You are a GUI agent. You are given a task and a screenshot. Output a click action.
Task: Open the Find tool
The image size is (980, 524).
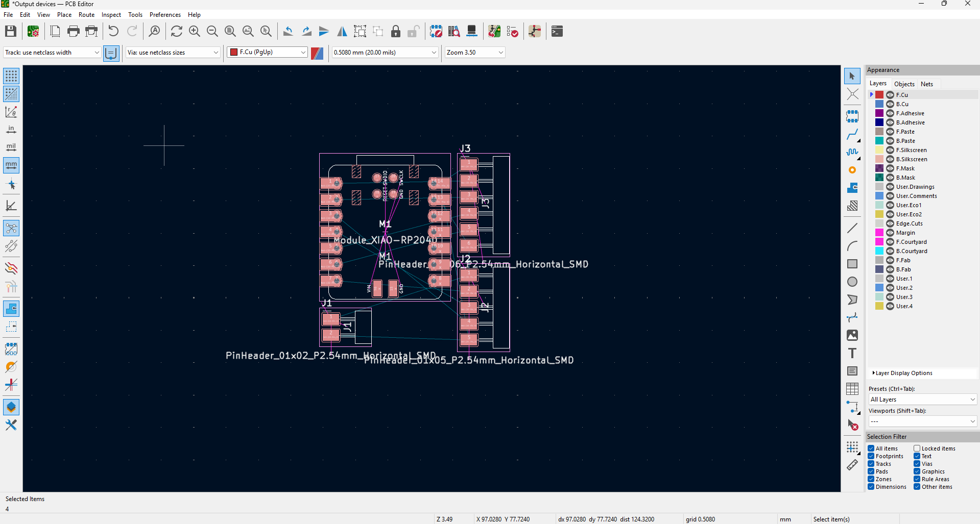click(154, 32)
